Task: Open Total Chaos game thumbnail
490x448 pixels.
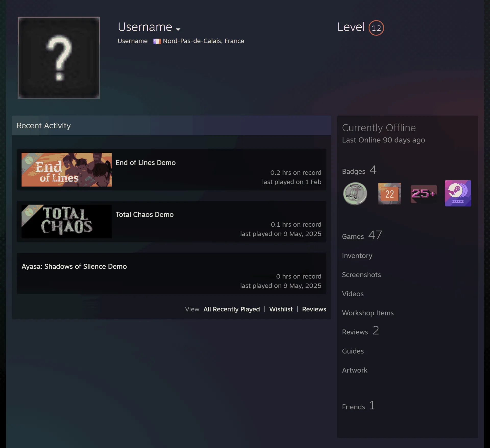Action: point(67,221)
